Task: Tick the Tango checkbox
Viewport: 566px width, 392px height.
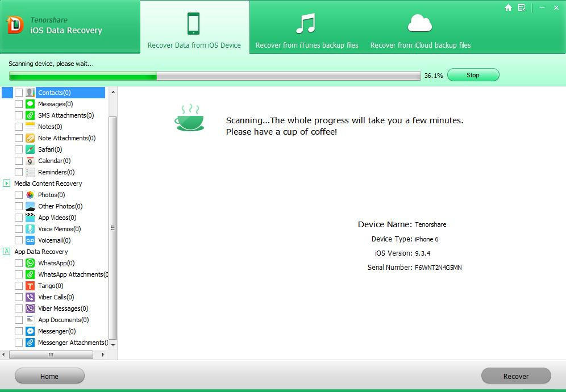Action: click(19, 286)
